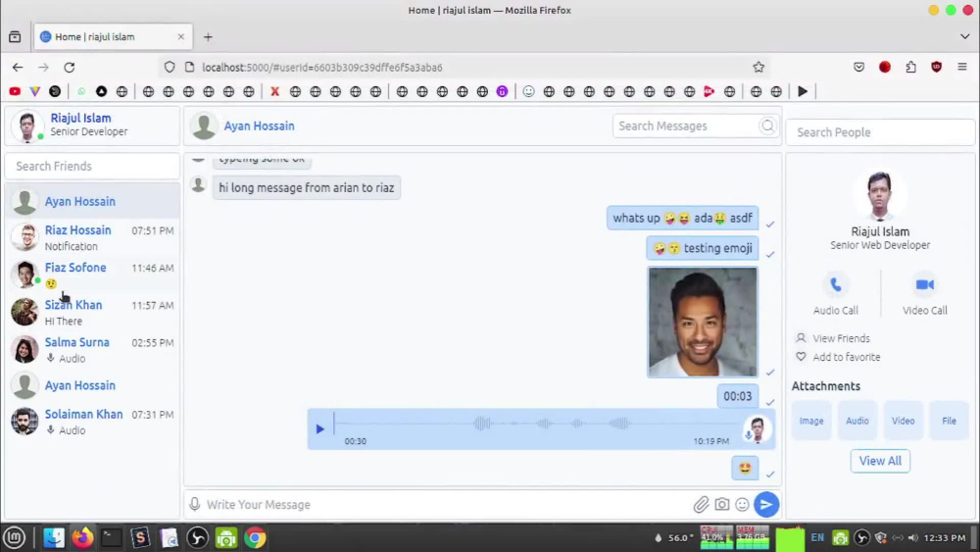Open Firefox hamburger menu
This screenshot has width=980, height=552.
(x=962, y=67)
